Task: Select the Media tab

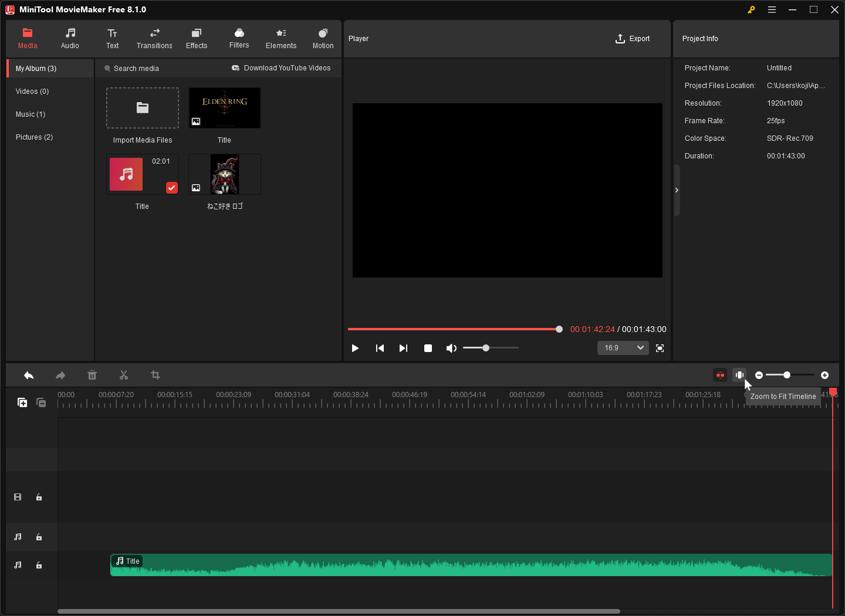Action: (28, 39)
